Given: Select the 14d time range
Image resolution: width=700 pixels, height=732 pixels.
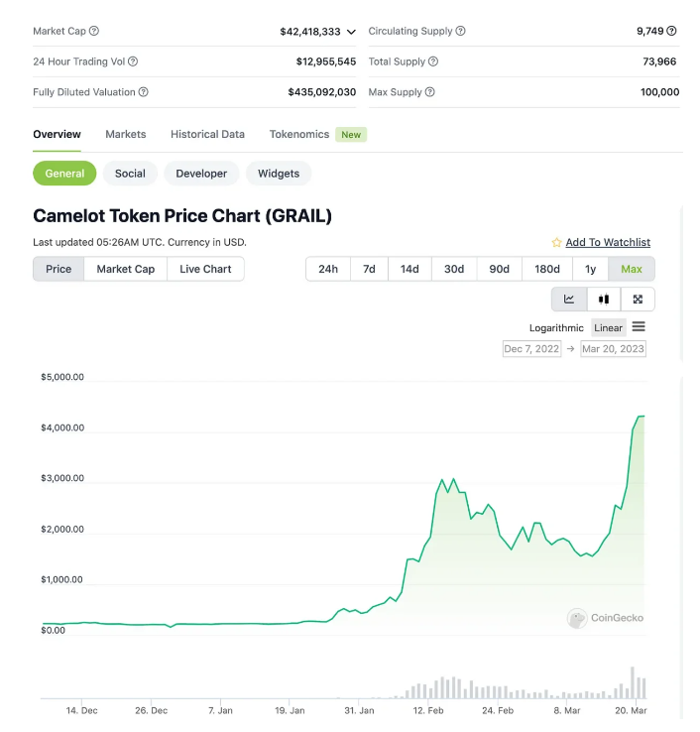Looking at the screenshot, I should pyautogui.click(x=409, y=269).
